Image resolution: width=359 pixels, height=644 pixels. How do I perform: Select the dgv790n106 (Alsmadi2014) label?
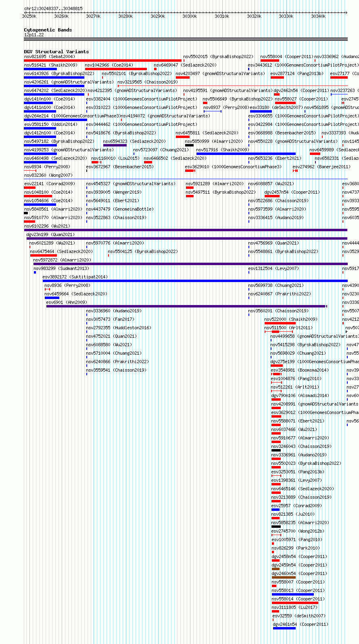click(300, 395)
